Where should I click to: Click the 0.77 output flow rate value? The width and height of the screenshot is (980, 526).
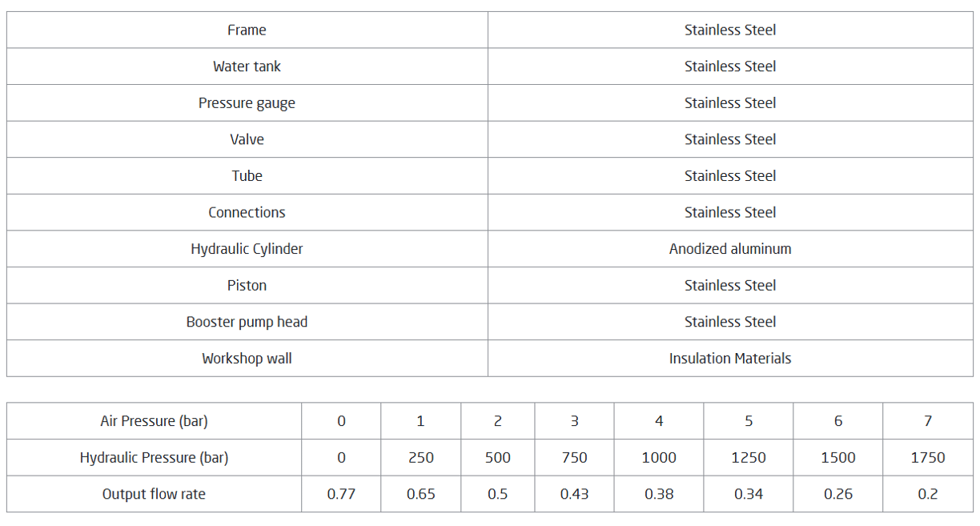341,494
